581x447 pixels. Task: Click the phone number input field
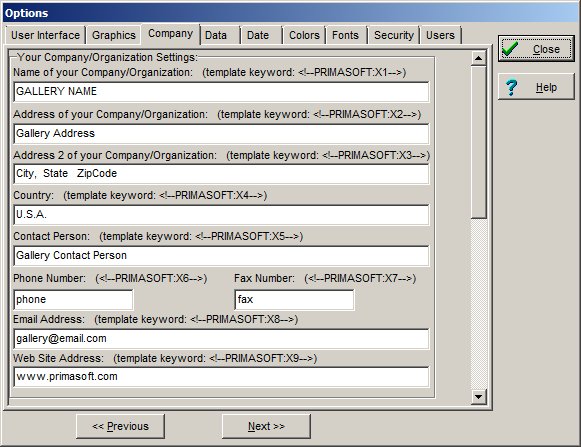73,299
